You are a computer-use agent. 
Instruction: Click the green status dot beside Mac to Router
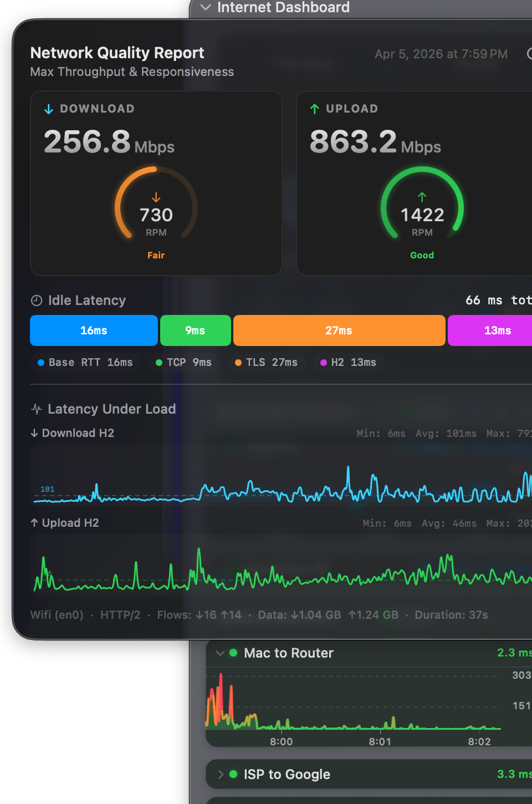coord(233,653)
